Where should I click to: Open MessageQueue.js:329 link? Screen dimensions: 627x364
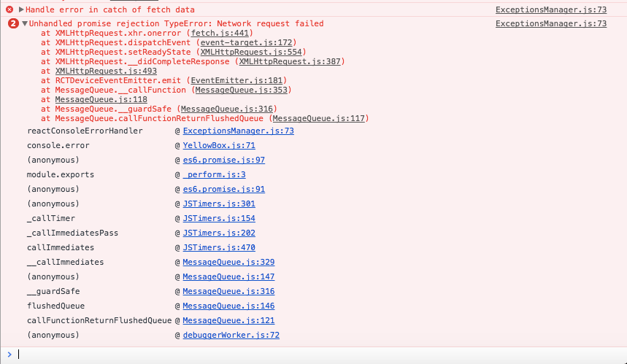pyautogui.click(x=228, y=262)
